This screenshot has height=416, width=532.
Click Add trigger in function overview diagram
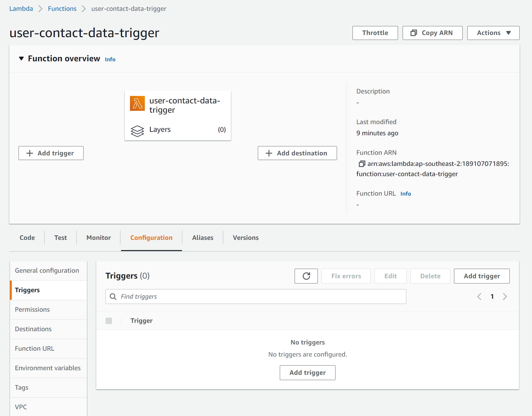click(51, 153)
